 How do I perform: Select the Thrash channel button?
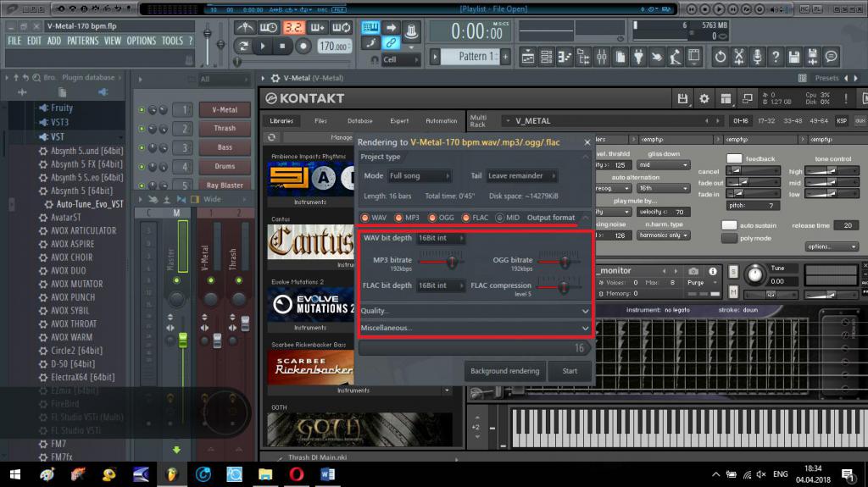click(225, 129)
